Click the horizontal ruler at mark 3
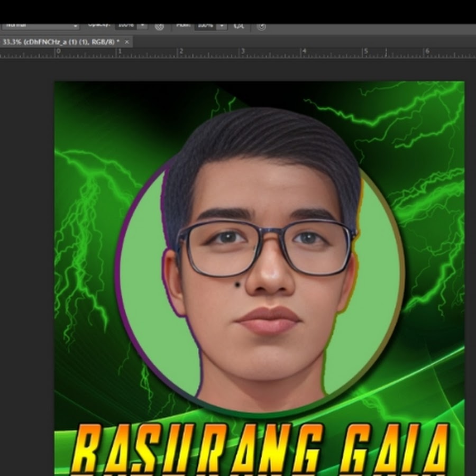476x476 pixels. click(x=242, y=53)
